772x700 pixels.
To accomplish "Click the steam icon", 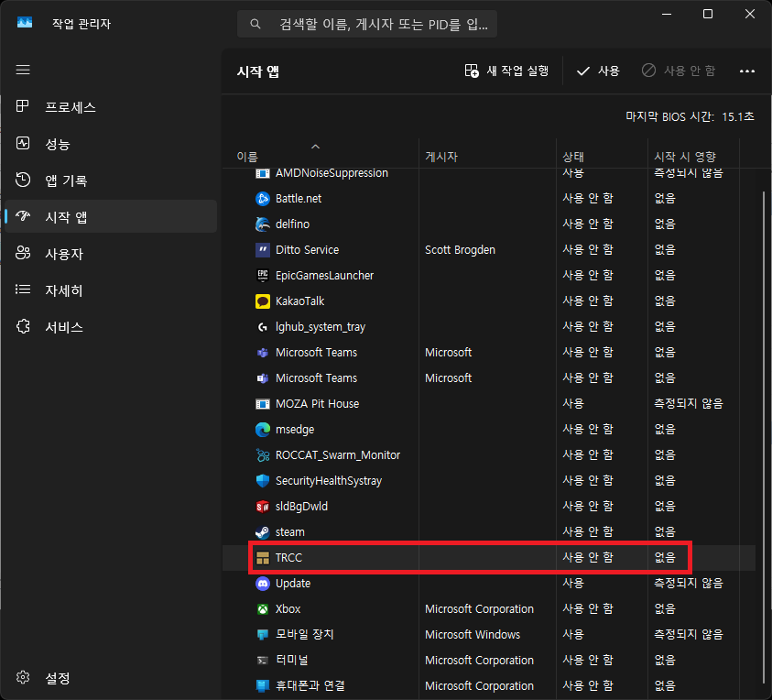I will click(263, 532).
